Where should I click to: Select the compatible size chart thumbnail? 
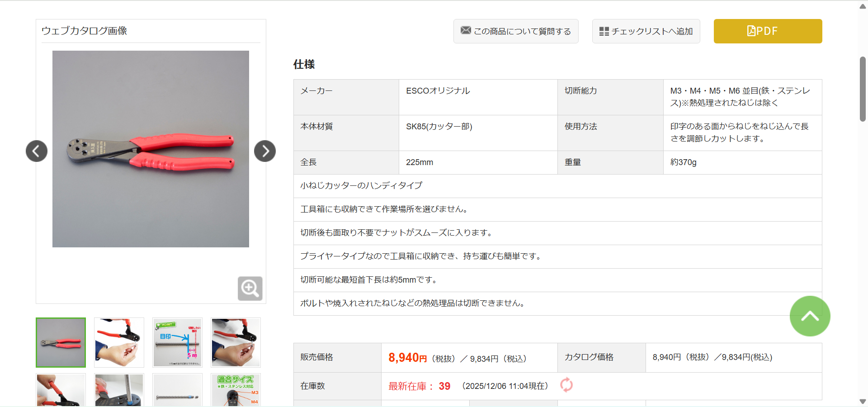pyautogui.click(x=236, y=390)
